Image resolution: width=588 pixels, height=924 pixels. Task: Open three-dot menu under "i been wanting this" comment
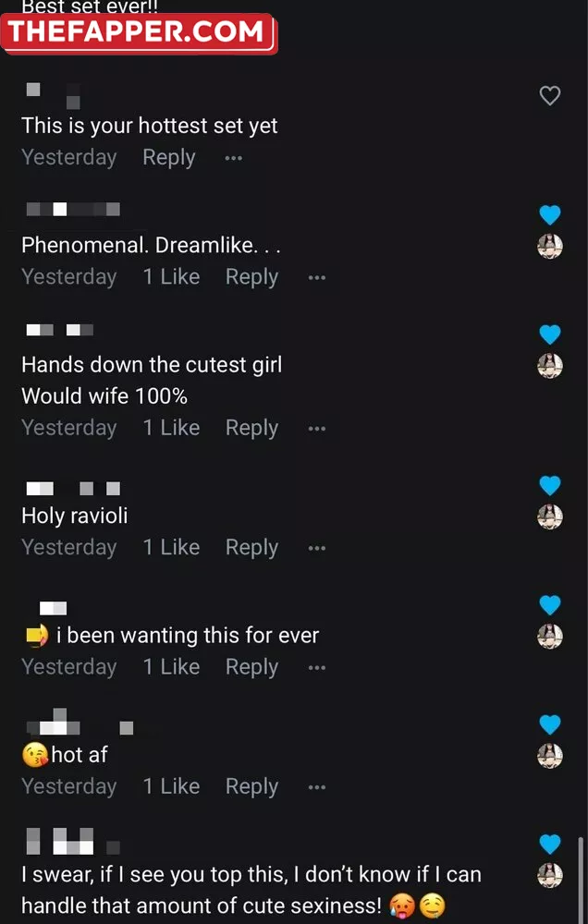[x=317, y=668]
